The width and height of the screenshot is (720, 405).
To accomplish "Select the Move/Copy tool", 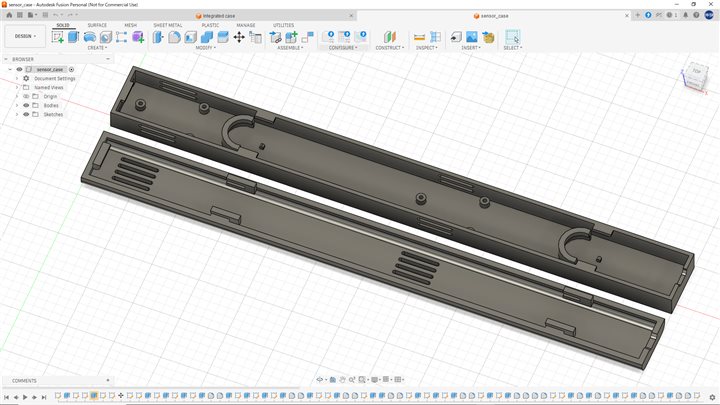I will pos(239,37).
